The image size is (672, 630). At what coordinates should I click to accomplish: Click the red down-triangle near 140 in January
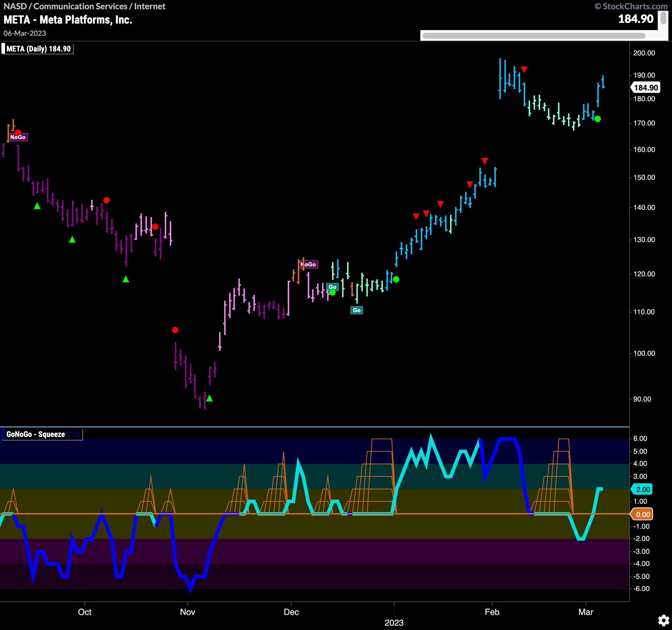click(440, 204)
